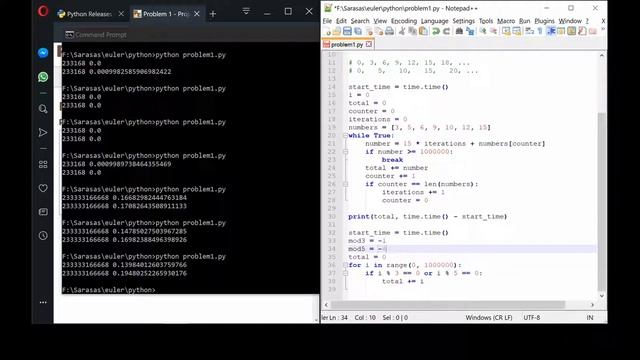The height and width of the screenshot is (360, 640).
Task: Click the New file icon in Notepad++
Action: (x=327, y=31)
